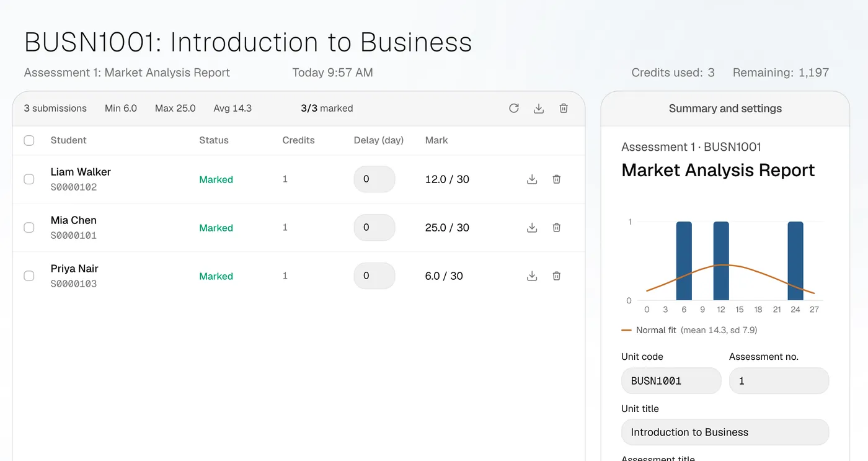The image size is (868, 461).
Task: Tick the select-all students checkbox
Action: [29, 140]
